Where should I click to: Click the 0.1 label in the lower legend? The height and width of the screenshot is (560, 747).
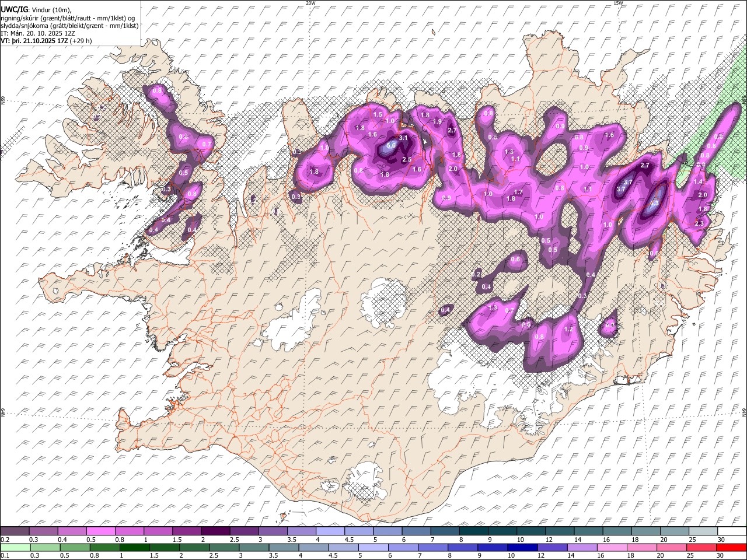(4, 556)
